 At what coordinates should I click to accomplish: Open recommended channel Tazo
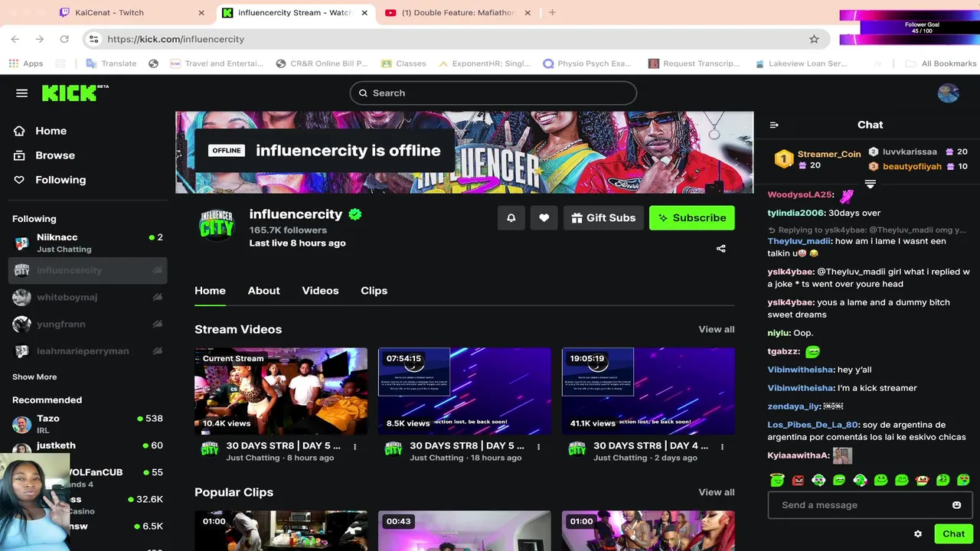click(87, 424)
